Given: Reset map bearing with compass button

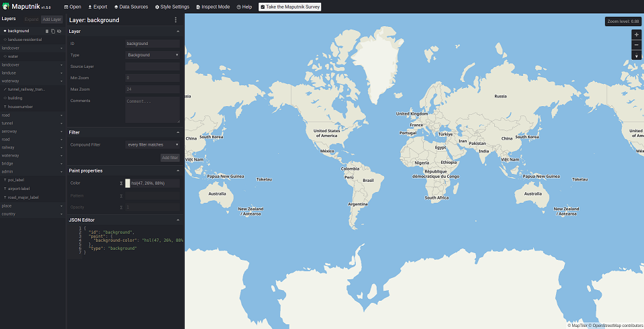Looking at the screenshot, I should [x=637, y=56].
